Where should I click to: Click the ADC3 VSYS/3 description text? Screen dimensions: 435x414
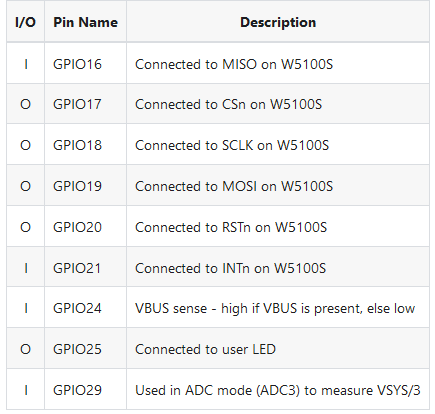278,390
